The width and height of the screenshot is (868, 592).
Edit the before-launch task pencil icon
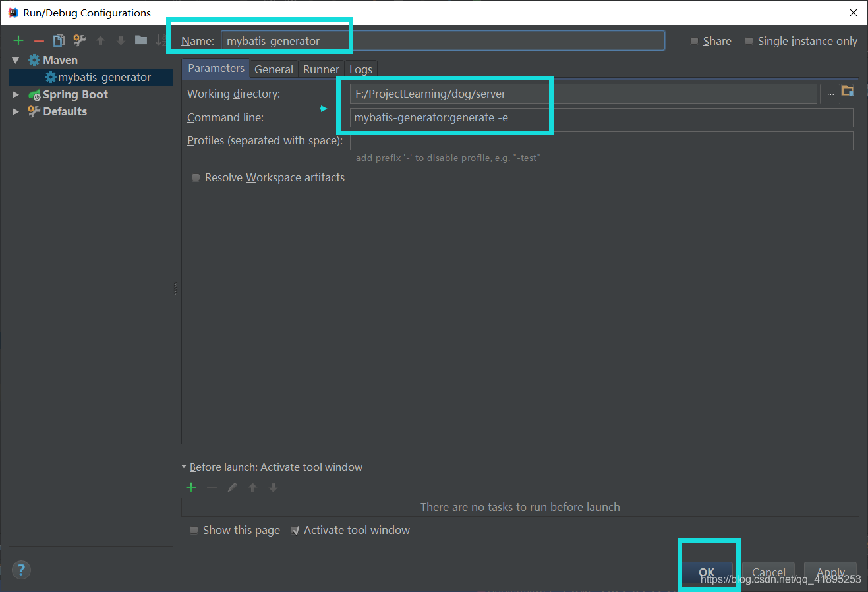pyautogui.click(x=232, y=487)
